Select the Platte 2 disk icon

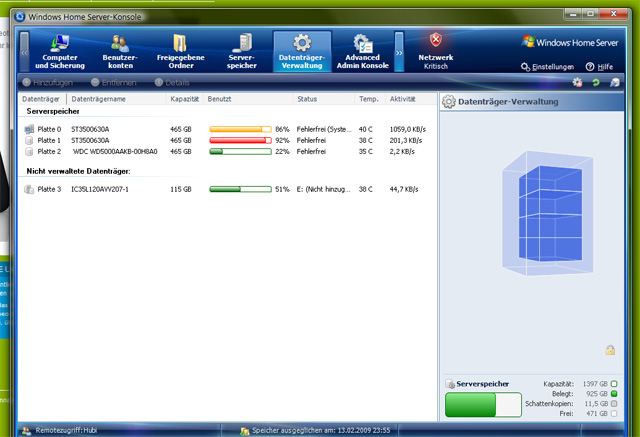(x=29, y=151)
